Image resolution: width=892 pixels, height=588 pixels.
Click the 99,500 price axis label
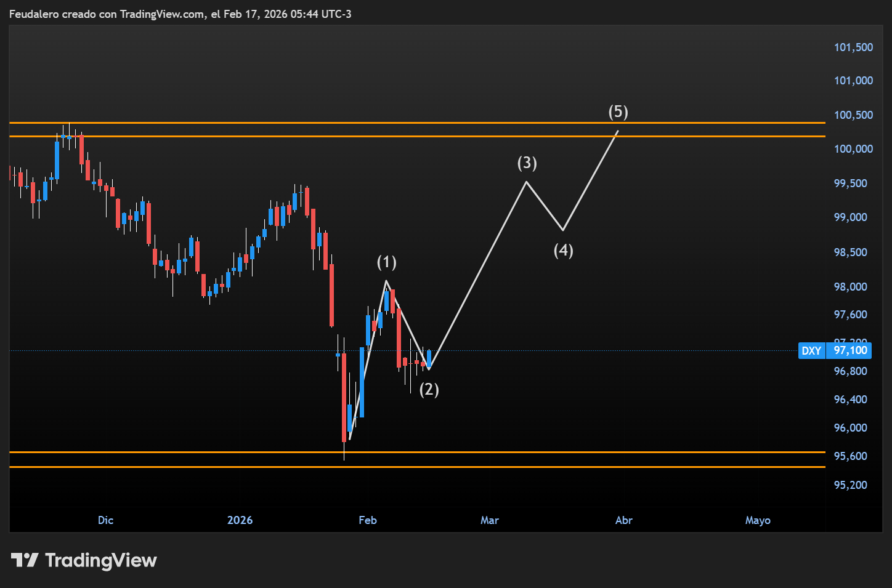(x=850, y=183)
